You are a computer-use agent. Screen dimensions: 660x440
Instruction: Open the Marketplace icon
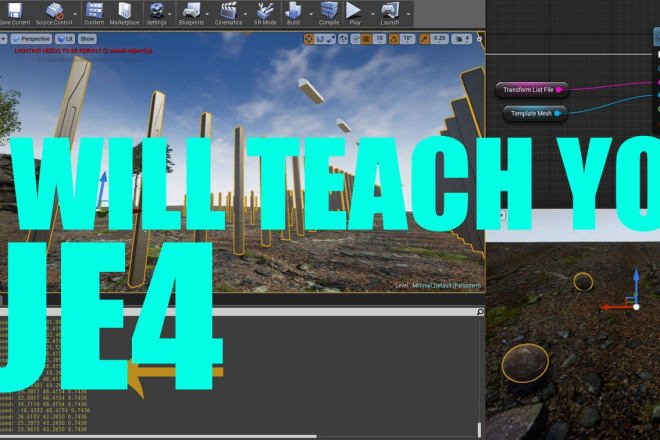point(125,11)
